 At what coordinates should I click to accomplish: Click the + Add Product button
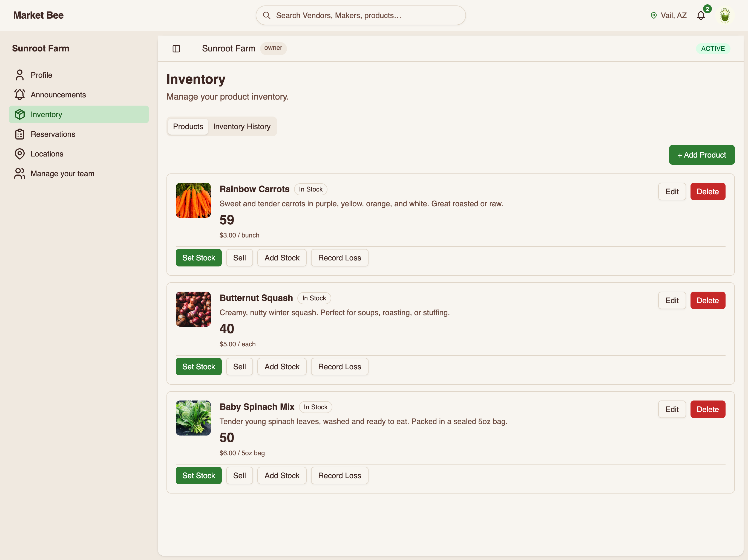click(x=702, y=155)
